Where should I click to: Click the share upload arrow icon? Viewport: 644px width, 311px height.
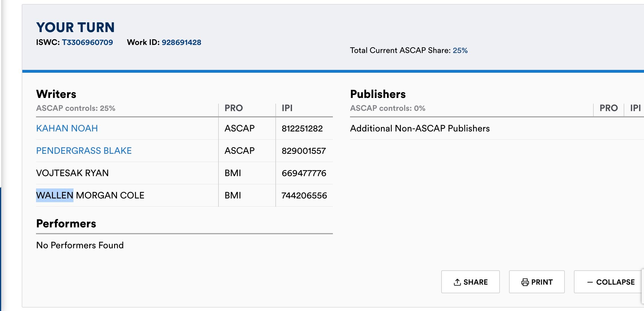point(457,282)
